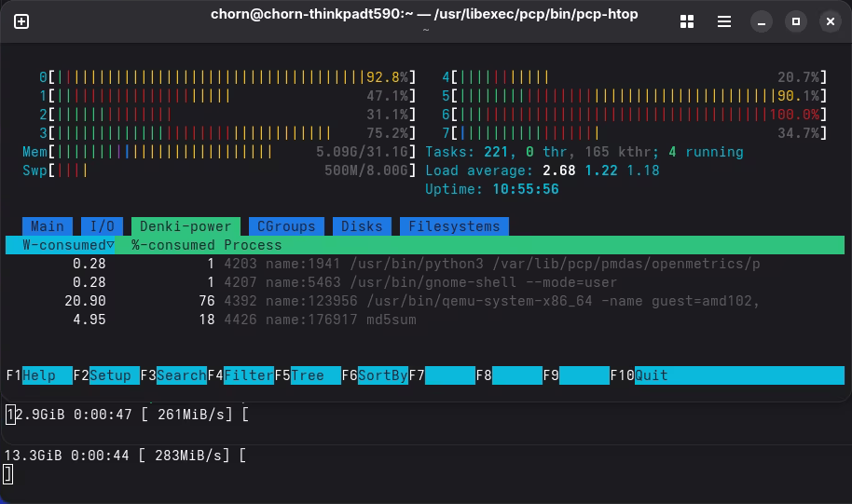Open F2 Setup in the function bar
This screenshot has width=852, height=504.
point(106,375)
